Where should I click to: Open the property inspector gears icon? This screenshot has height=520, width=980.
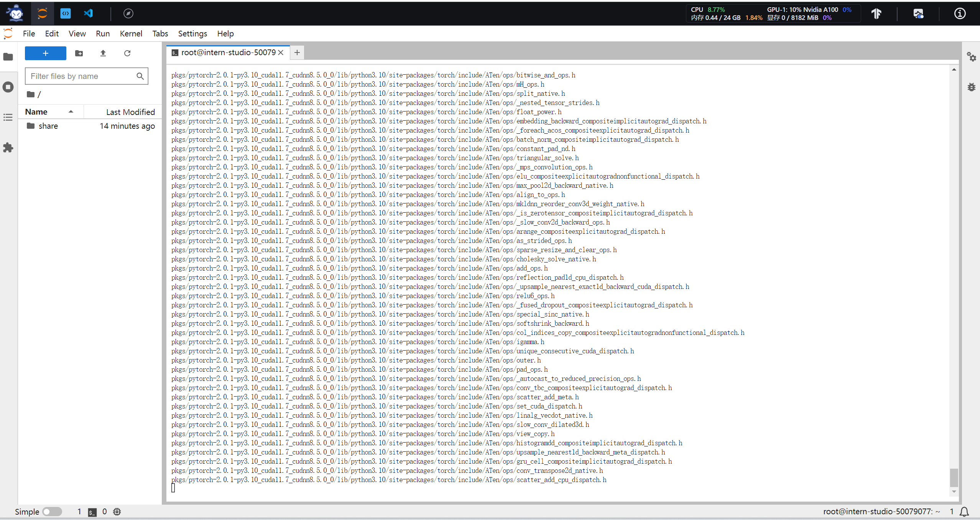click(x=971, y=57)
